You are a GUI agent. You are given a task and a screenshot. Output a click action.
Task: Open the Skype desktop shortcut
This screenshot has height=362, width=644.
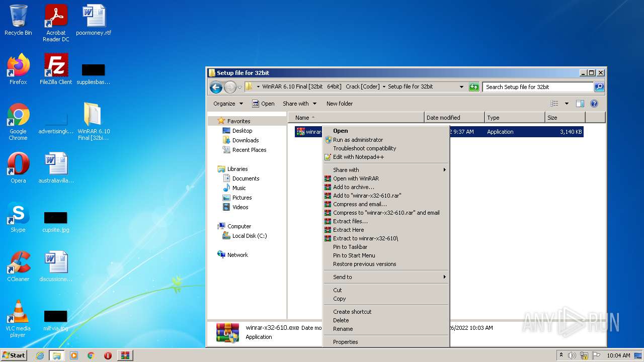point(18,217)
